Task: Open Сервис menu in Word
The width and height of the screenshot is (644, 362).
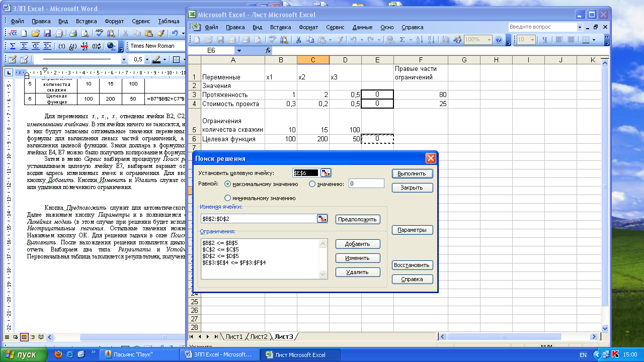Action: (141, 22)
